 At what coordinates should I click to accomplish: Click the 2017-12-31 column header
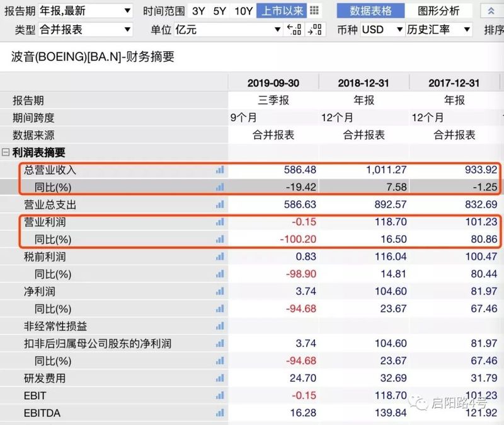point(454,83)
